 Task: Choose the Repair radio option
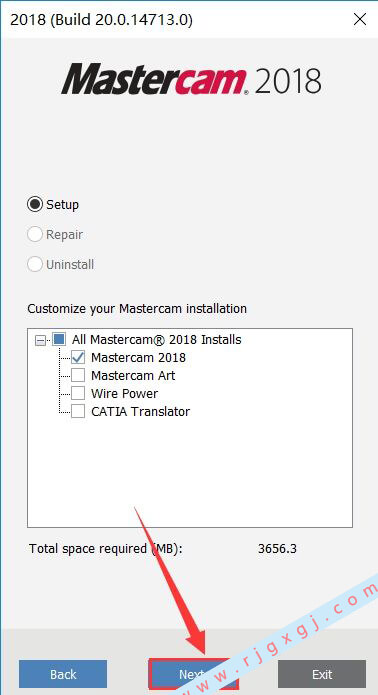click(x=35, y=234)
